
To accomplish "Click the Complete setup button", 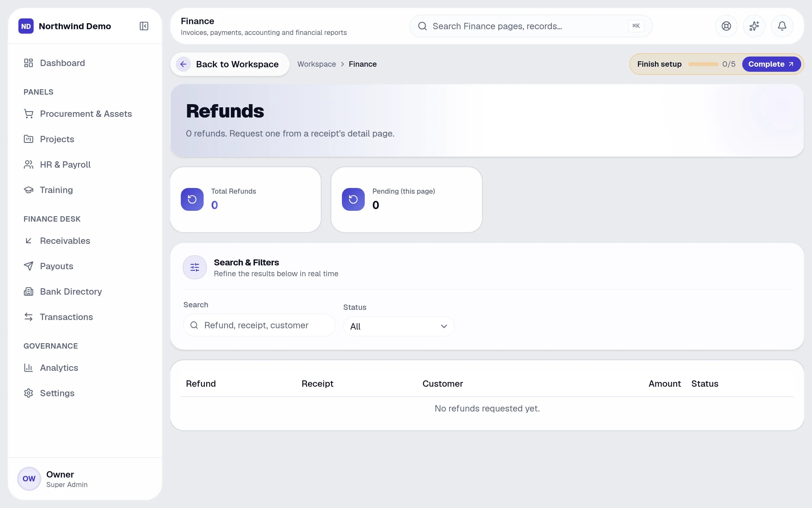I will point(771,64).
